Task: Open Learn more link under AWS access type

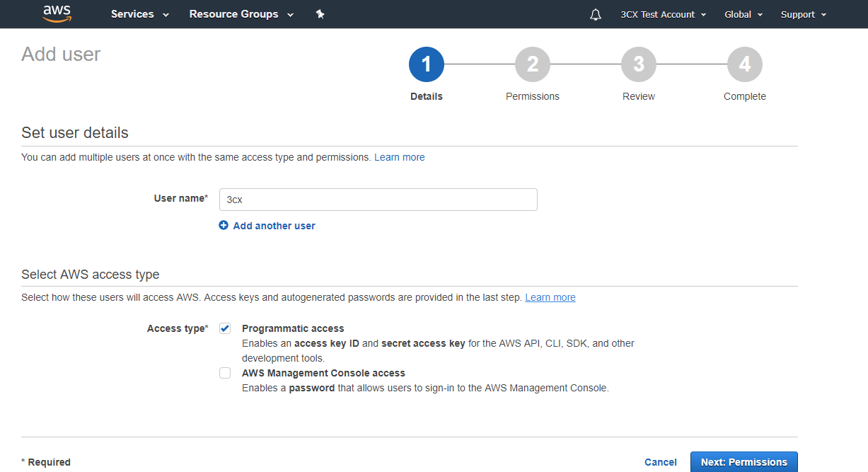Action: tap(550, 297)
